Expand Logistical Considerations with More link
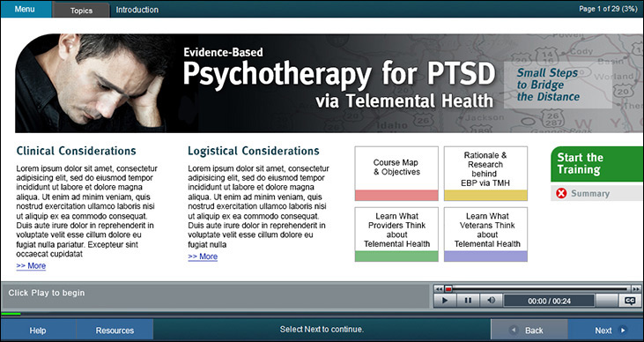 click(x=203, y=256)
